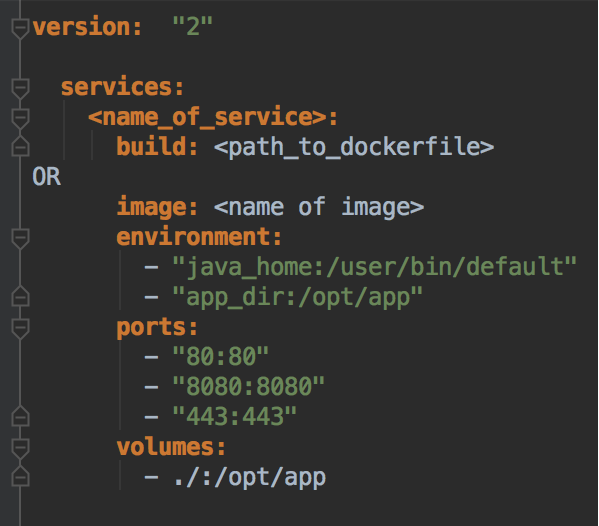Image resolution: width=599 pixels, height=526 pixels.
Task: Click fold-end marker beside the build line
Action: pyautogui.click(x=20, y=146)
